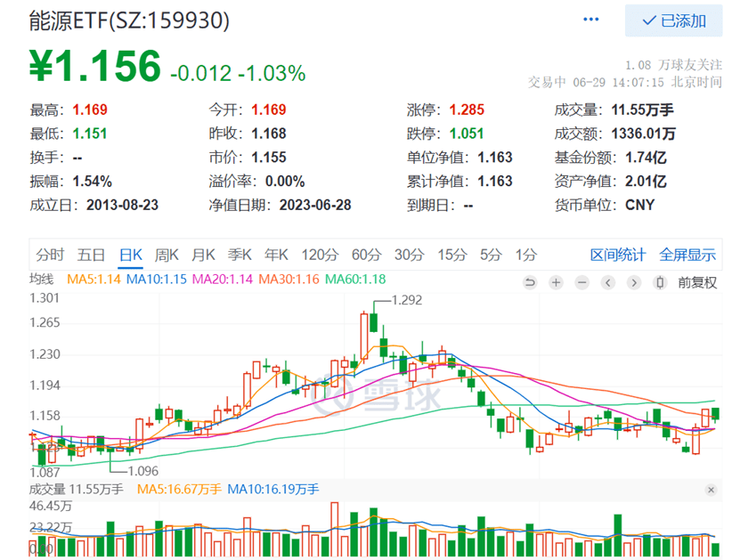This screenshot has height=560, width=740.
Task: Click the 成交额 value 1336.01万
Action: tap(643, 134)
